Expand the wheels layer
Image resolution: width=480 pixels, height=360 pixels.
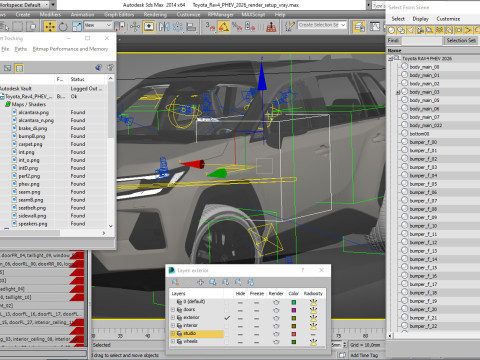173,342
